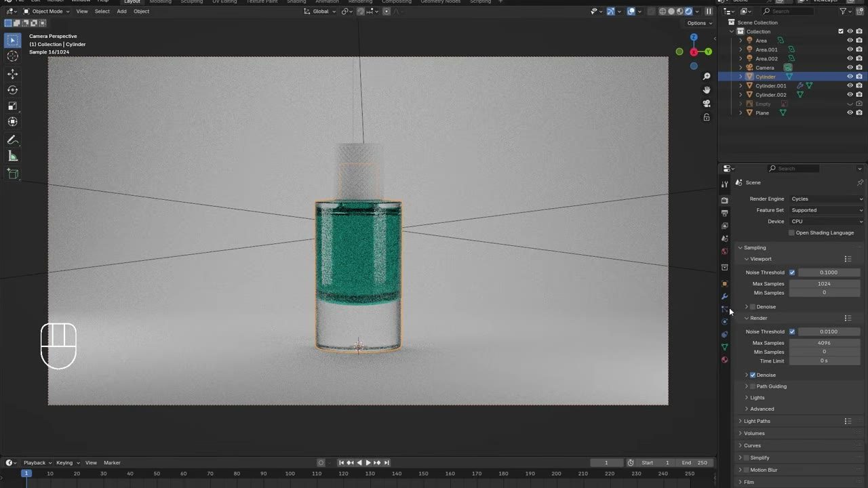
Task: Switch viewport shading to Wireframe
Action: pyautogui.click(x=663, y=12)
